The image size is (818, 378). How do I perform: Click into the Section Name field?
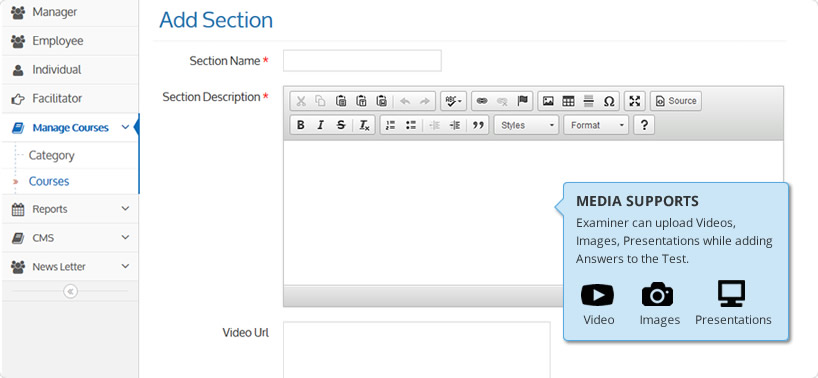tap(362, 60)
